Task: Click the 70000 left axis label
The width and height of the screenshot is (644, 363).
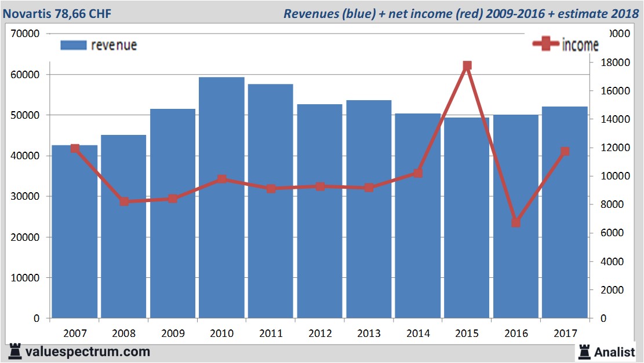Action: coord(24,34)
